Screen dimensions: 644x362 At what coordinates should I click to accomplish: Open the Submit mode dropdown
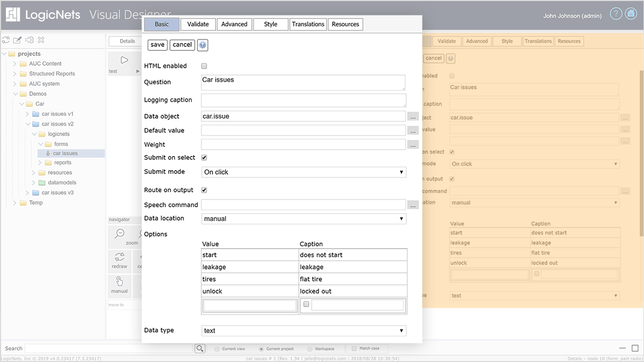click(x=304, y=172)
